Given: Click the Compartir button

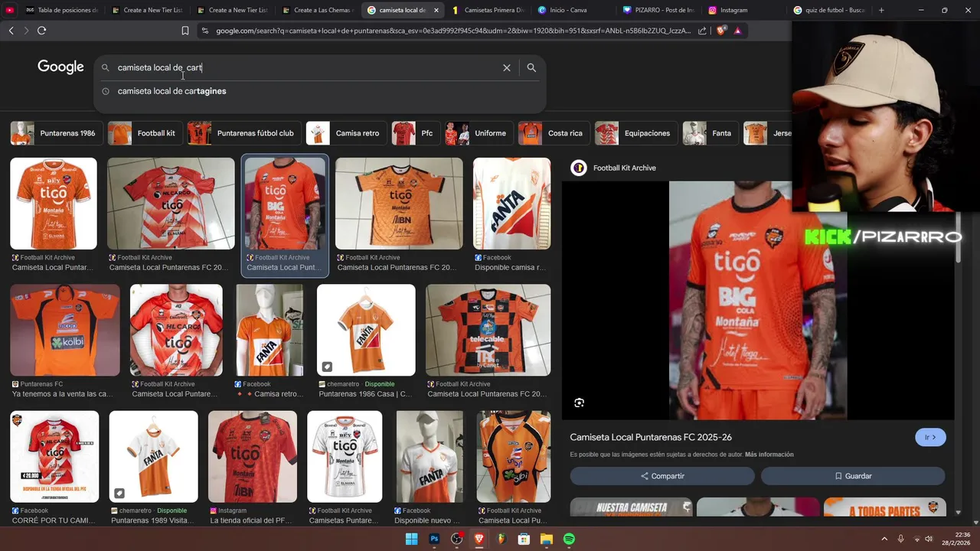Looking at the screenshot, I should tap(662, 476).
